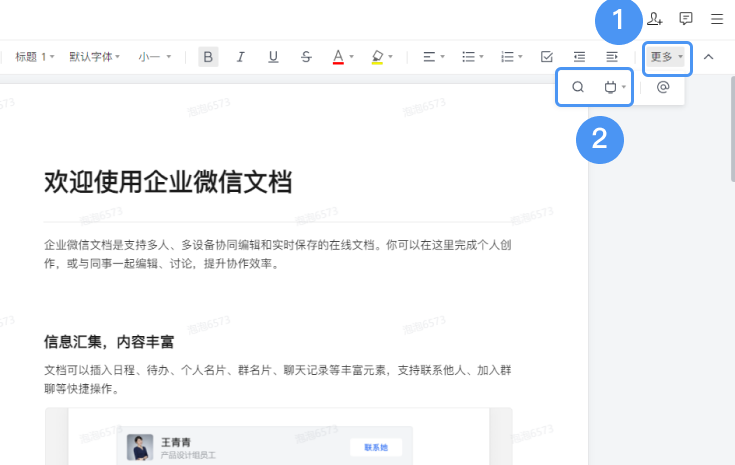The image size is (735, 465).
Task: Click the vertical scrollbar on the right
Action: click(732, 129)
